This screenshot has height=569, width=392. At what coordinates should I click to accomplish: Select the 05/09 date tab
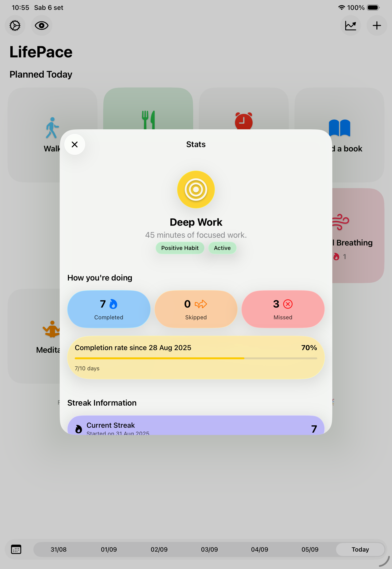pyautogui.click(x=310, y=549)
